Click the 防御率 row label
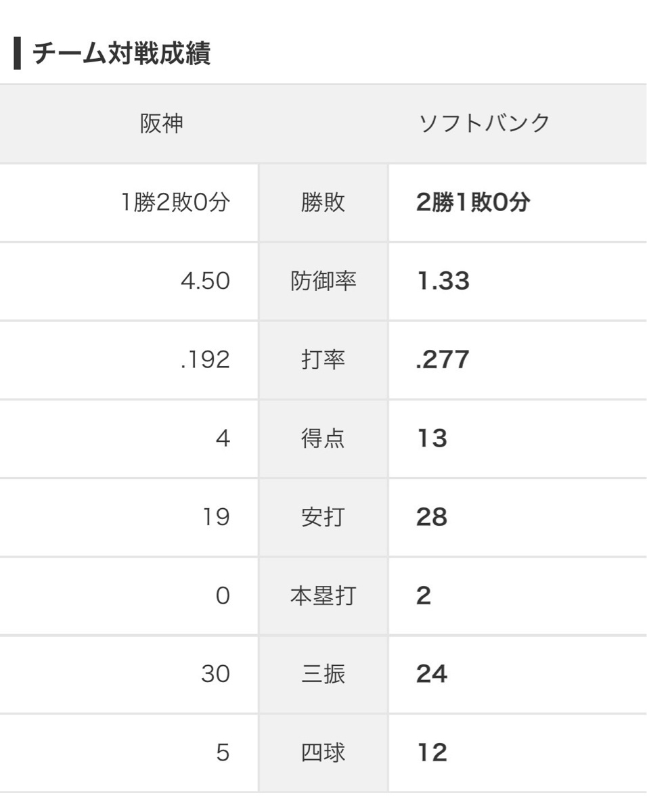 click(x=323, y=281)
